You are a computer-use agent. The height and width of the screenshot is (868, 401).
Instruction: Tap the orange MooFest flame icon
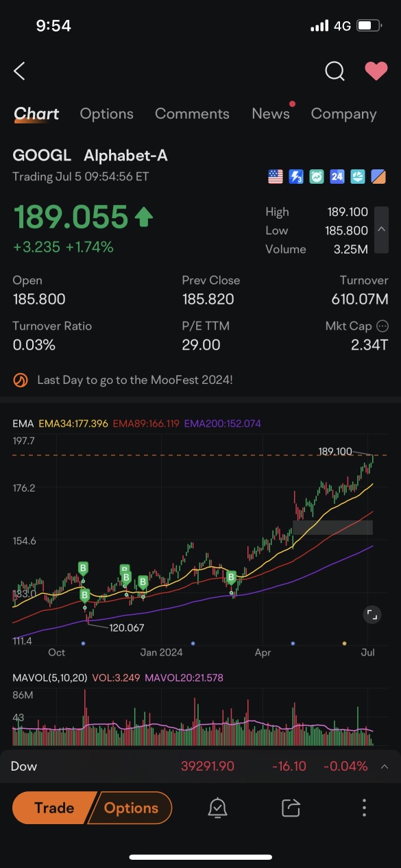(21, 379)
